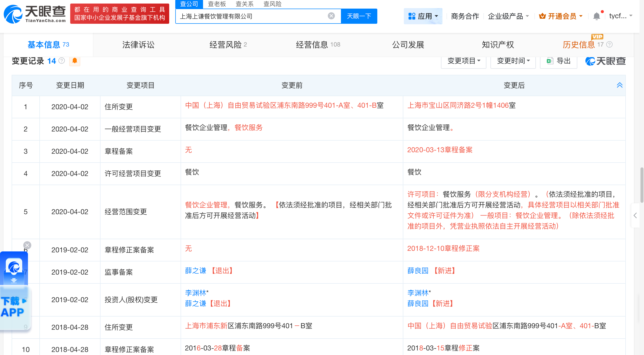Viewport: 644px width, 355px height.
Task: Close the 下载APP floating widget
Action: pyautogui.click(x=27, y=245)
